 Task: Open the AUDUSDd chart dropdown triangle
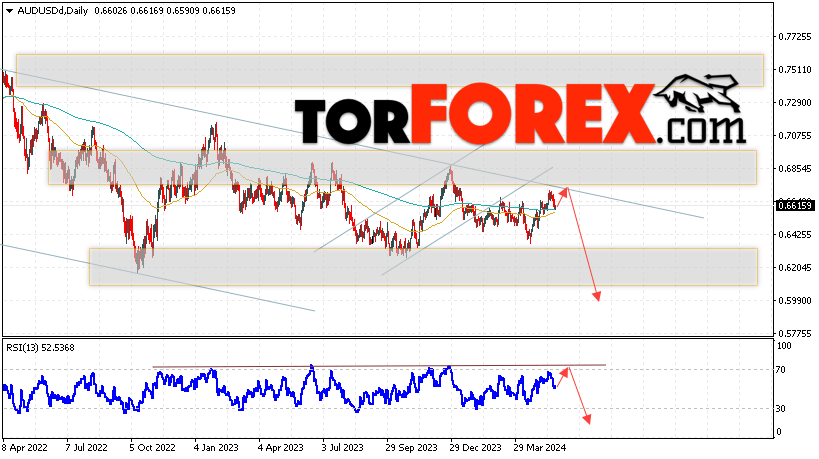(x=9, y=11)
